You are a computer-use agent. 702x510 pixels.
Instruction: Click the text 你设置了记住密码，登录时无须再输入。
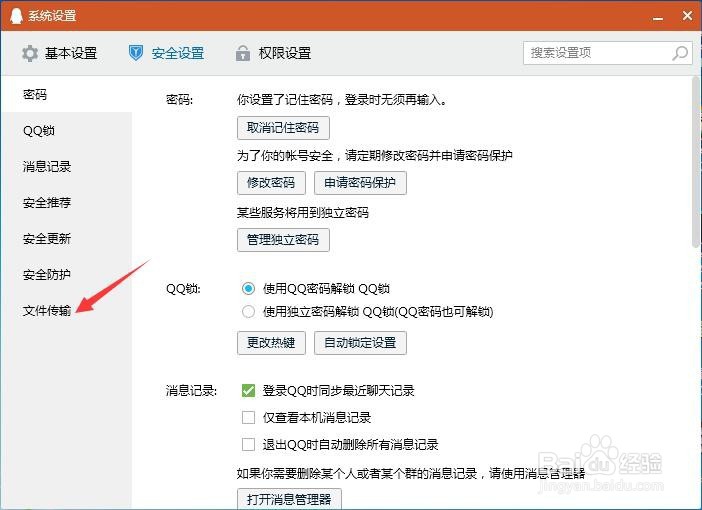click(342, 99)
